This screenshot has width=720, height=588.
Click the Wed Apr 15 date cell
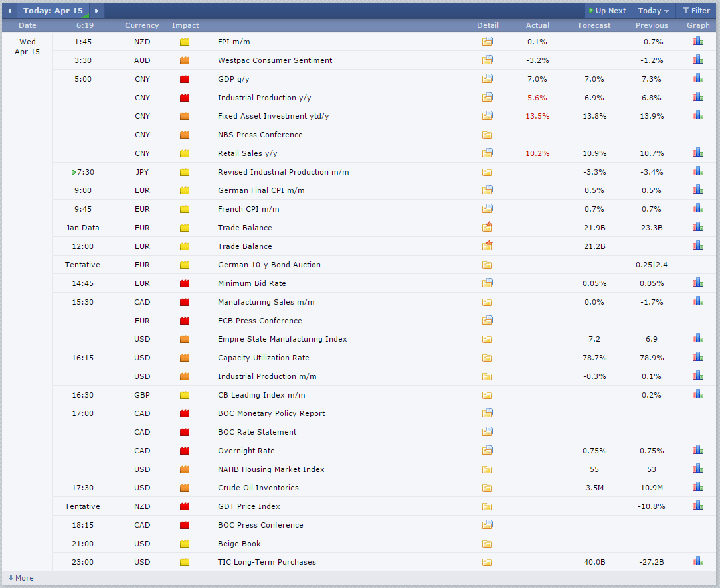pos(27,46)
